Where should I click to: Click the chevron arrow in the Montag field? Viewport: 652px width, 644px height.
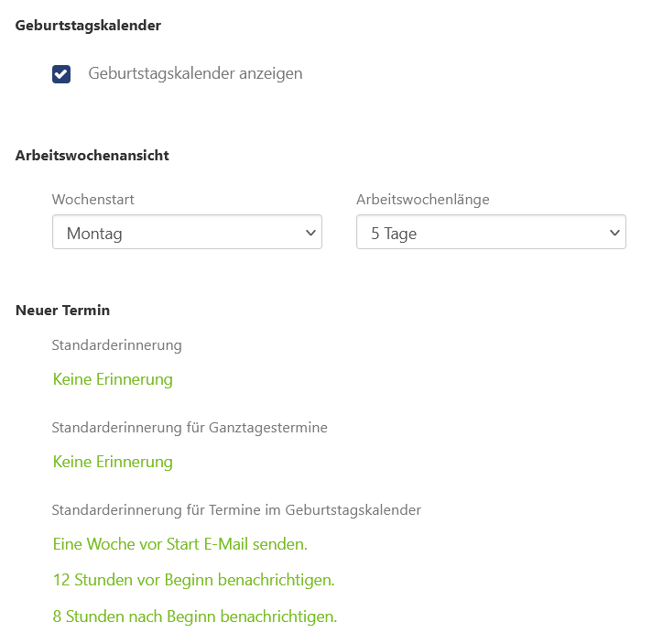tap(310, 233)
